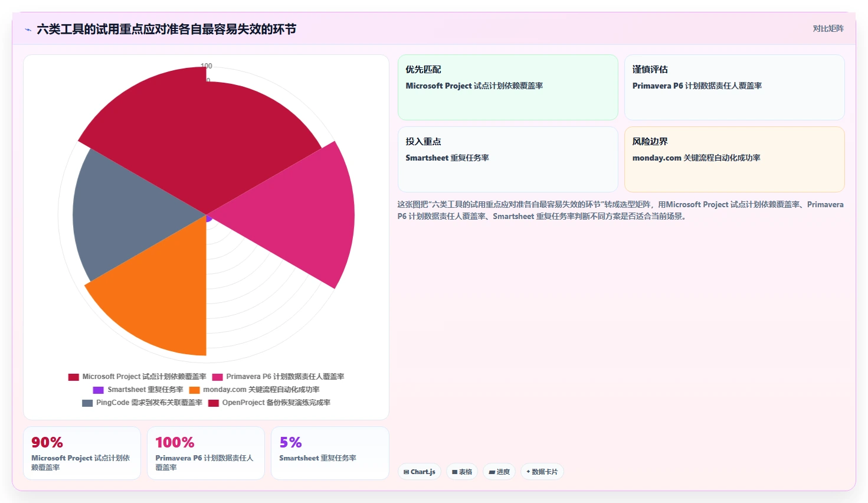Open the 优先匹配 matrix card
Image resolution: width=868 pixels, height=503 pixels.
click(508, 87)
